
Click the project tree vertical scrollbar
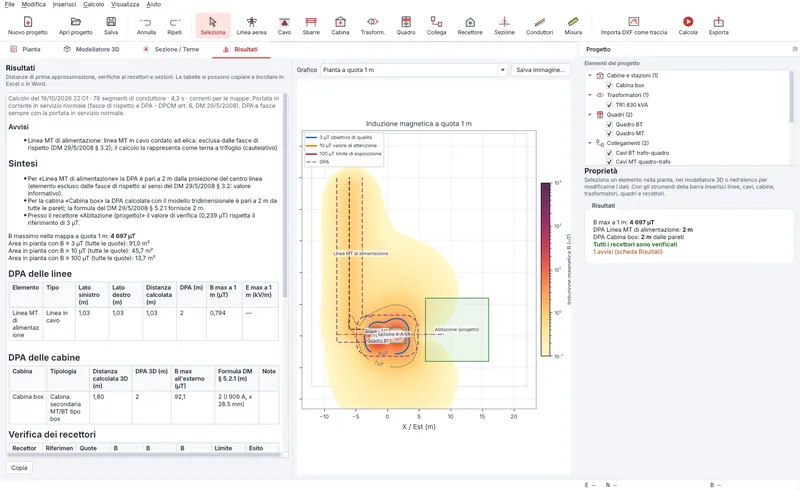[792, 96]
